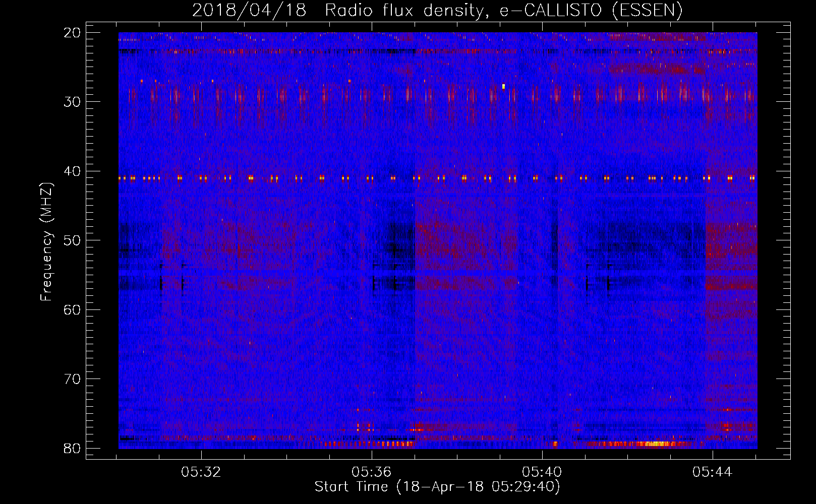Select the Frequency (MHZ) axis label

pyautogui.click(x=46, y=242)
